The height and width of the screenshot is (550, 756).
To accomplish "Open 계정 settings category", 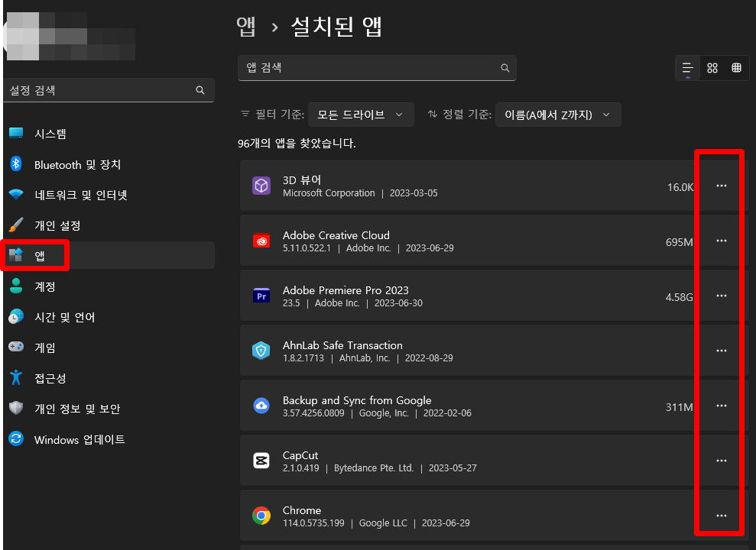I will pyautogui.click(x=109, y=286).
